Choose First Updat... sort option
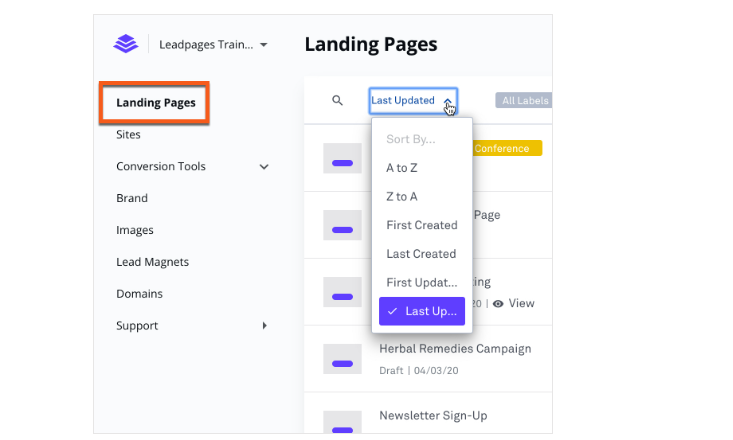 (422, 282)
